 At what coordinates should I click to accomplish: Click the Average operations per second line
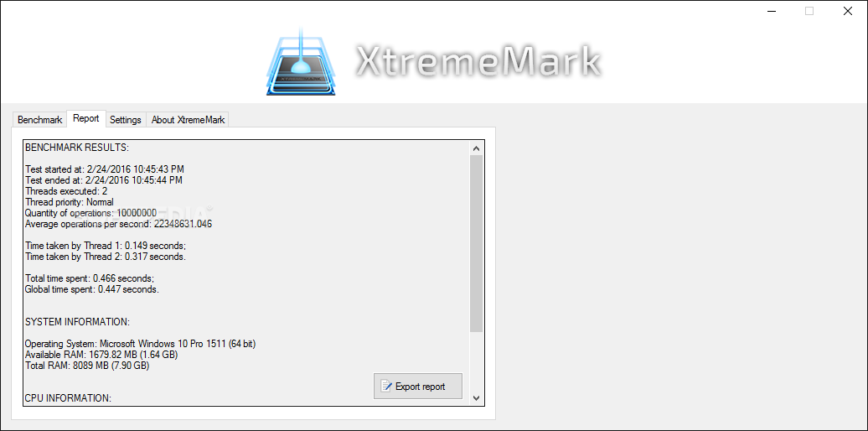click(118, 224)
